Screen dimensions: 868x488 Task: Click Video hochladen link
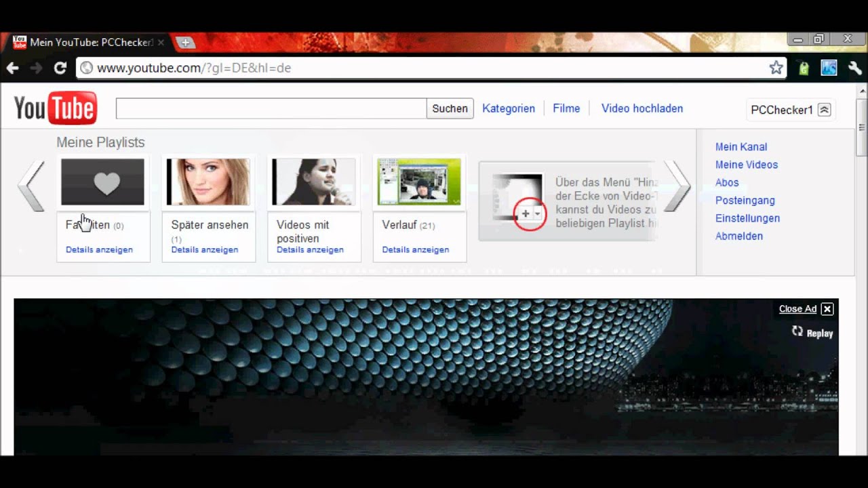click(642, 108)
